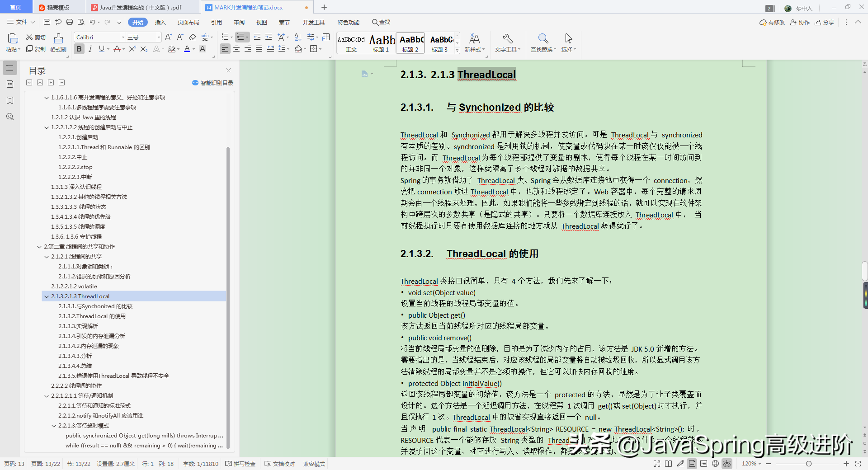The width and height of the screenshot is (868, 470).
Task: Click the increase indent icon
Action: pos(269,37)
